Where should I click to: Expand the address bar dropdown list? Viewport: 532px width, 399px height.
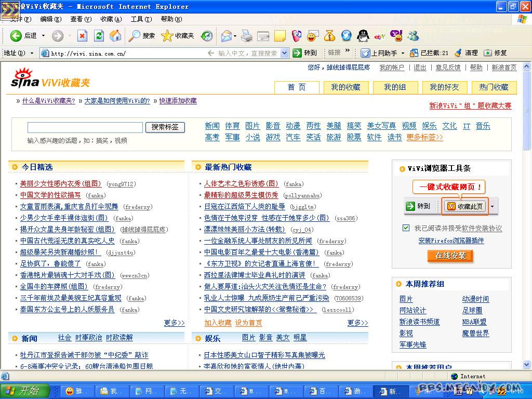(284, 53)
